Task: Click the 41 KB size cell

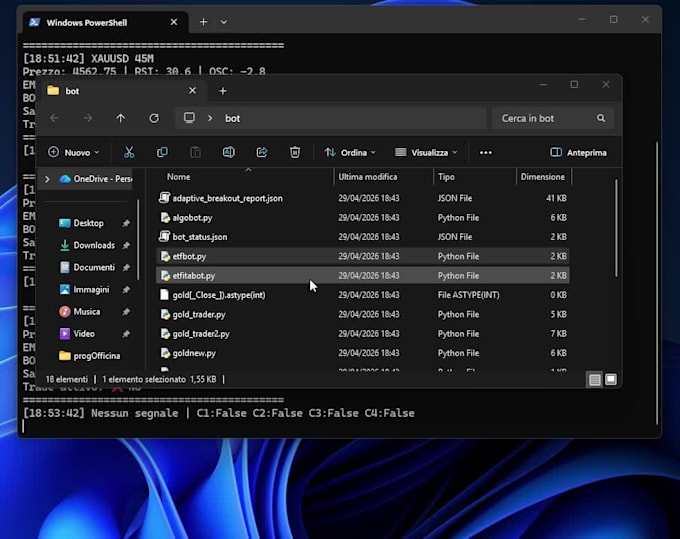Action: point(556,198)
